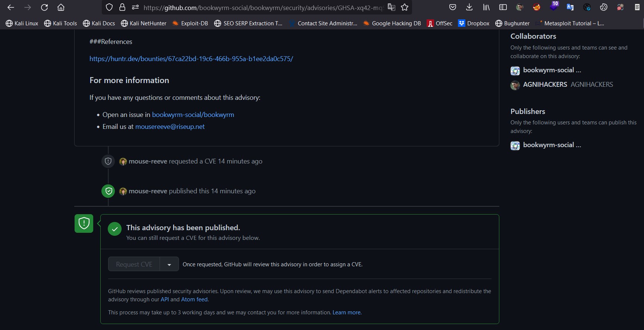Click mouse-reeve avatar beside published this
Viewport: 644px width, 330px height.
click(123, 191)
